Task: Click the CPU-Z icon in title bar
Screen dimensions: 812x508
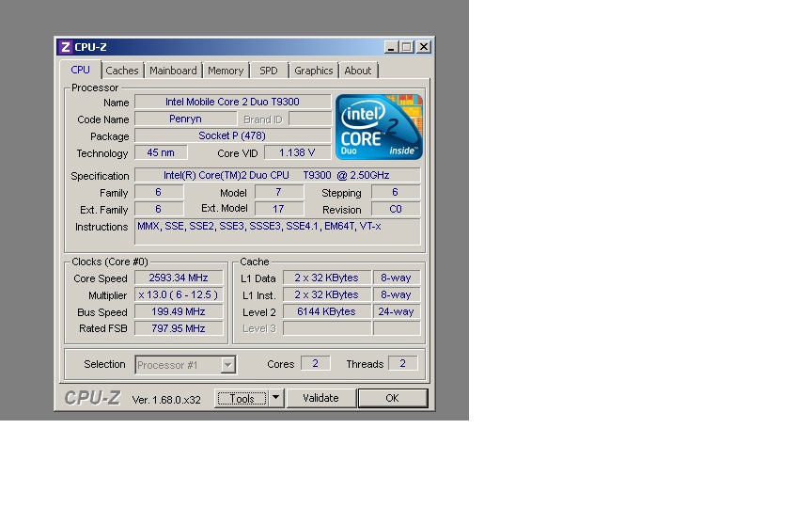Action: [x=65, y=47]
